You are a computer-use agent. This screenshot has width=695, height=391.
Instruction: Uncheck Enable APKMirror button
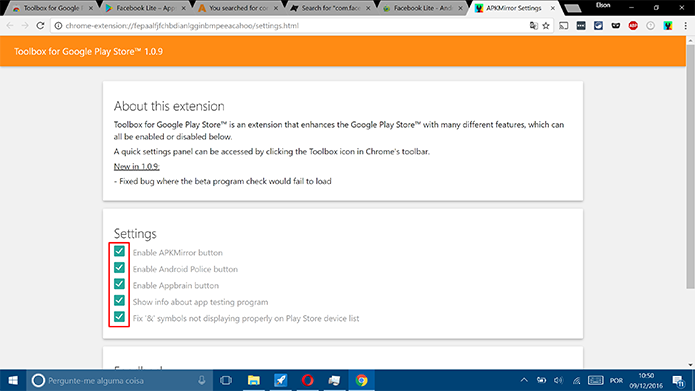(x=119, y=251)
